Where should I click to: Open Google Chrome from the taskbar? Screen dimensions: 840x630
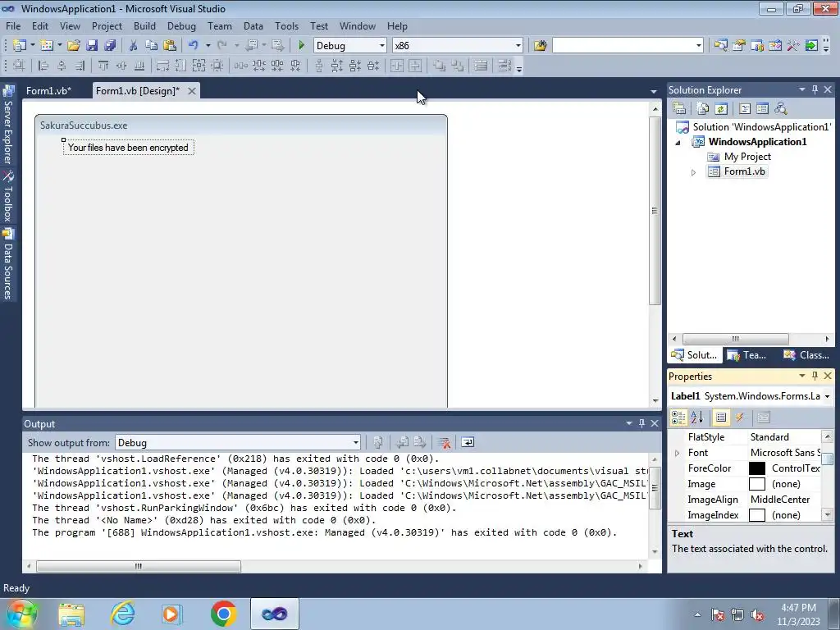tap(223, 614)
